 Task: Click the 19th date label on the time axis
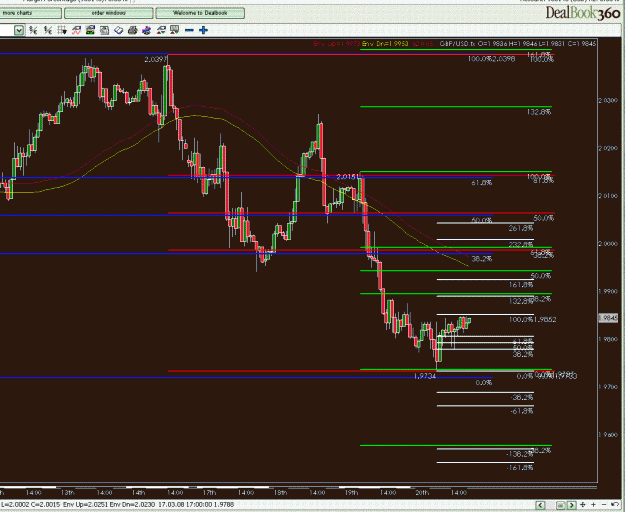tap(351, 492)
